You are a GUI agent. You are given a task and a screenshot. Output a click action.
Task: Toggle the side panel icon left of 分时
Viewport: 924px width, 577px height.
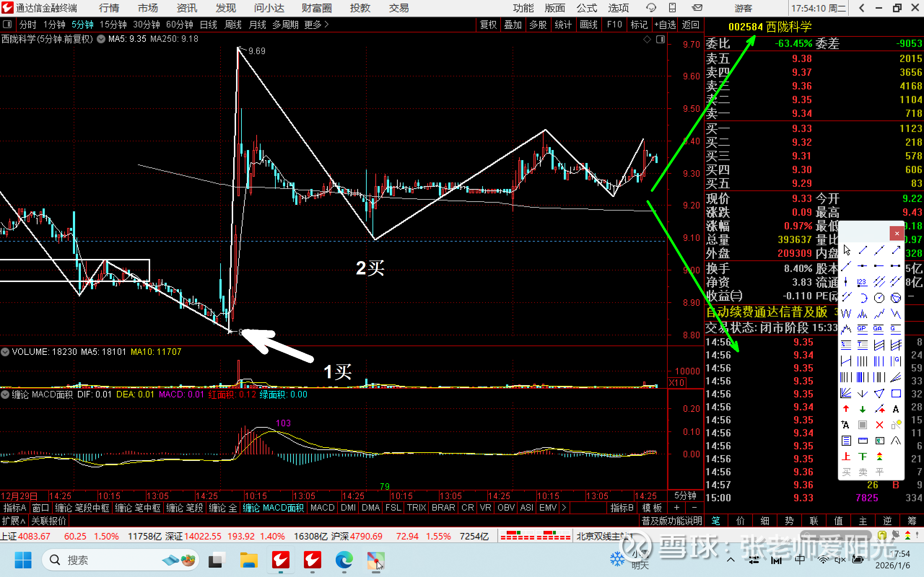pyautogui.click(x=7, y=25)
